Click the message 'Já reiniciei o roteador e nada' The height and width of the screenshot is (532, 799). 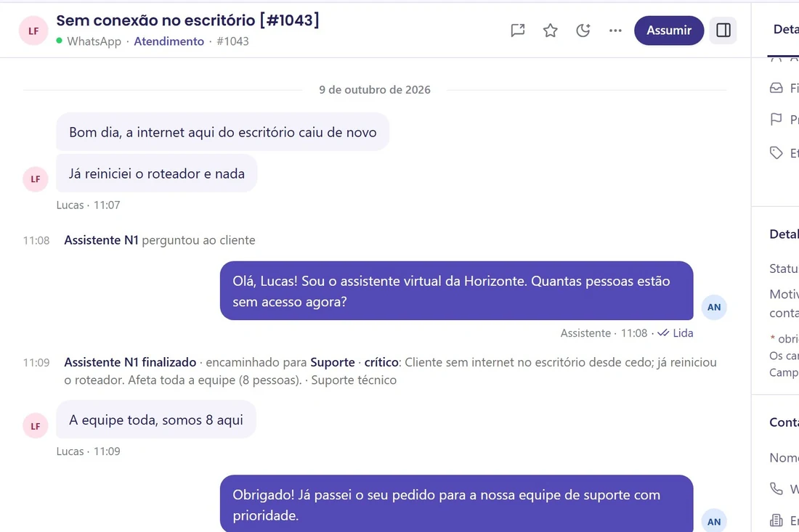pos(156,173)
